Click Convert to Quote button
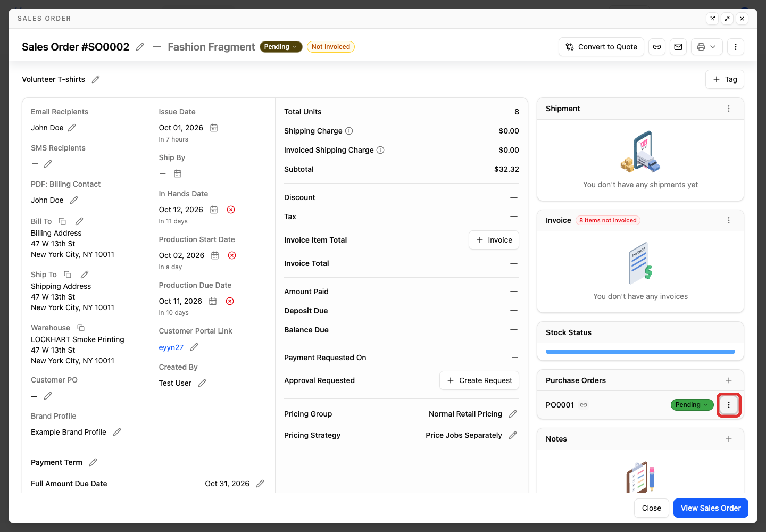 (x=601, y=47)
